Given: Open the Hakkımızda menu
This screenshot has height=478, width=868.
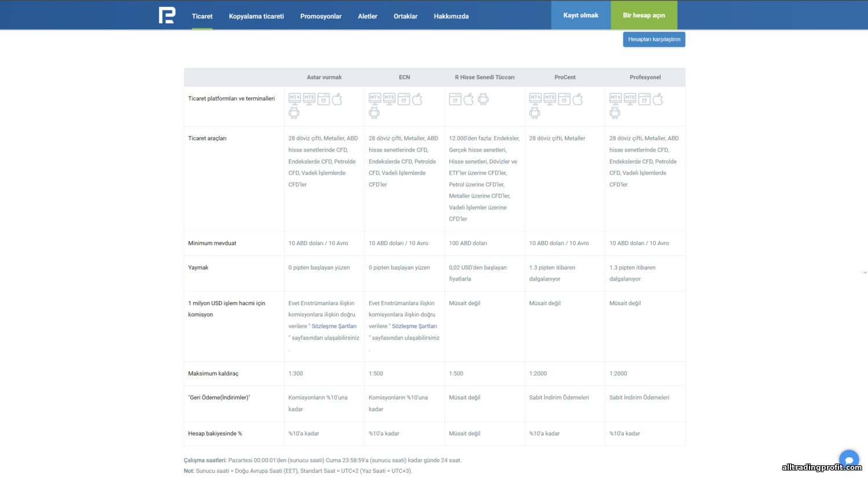Looking at the screenshot, I should coord(451,16).
